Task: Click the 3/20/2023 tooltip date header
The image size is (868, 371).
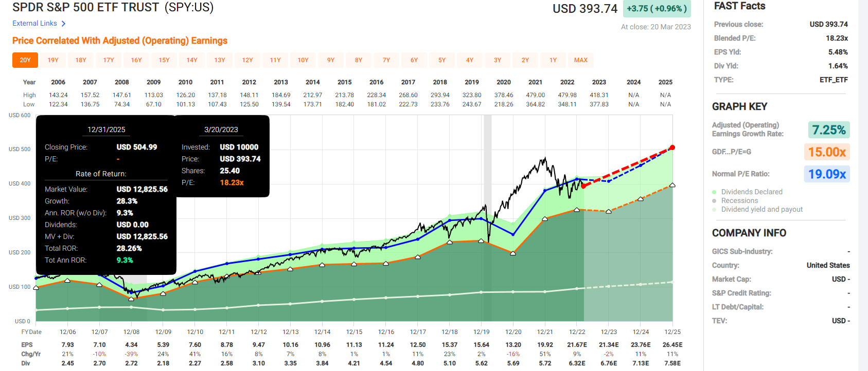Action: pos(221,129)
